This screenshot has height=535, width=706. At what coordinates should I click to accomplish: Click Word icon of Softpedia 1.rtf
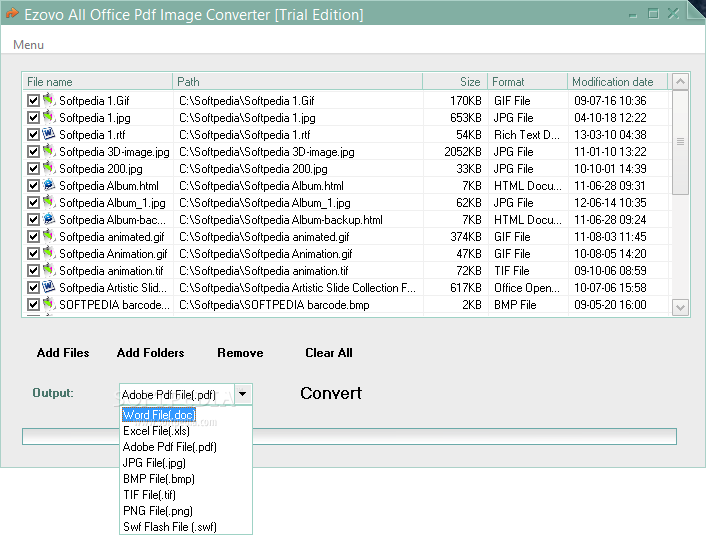49,134
